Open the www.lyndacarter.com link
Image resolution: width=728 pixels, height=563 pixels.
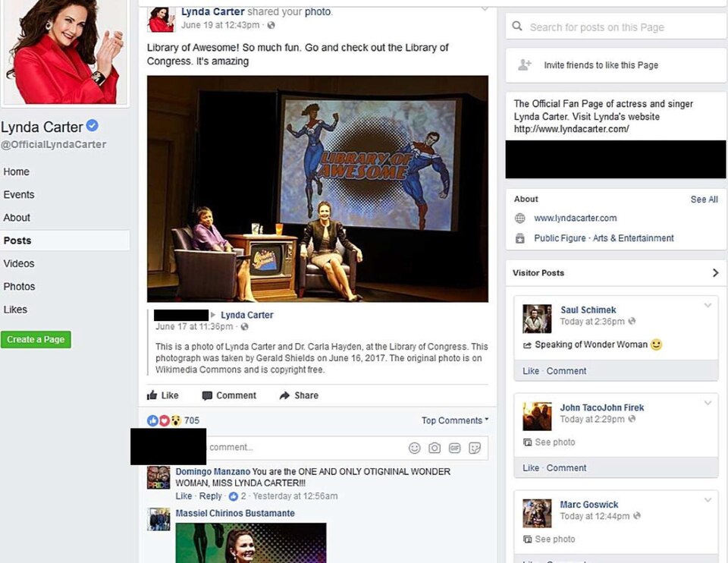[575, 218]
